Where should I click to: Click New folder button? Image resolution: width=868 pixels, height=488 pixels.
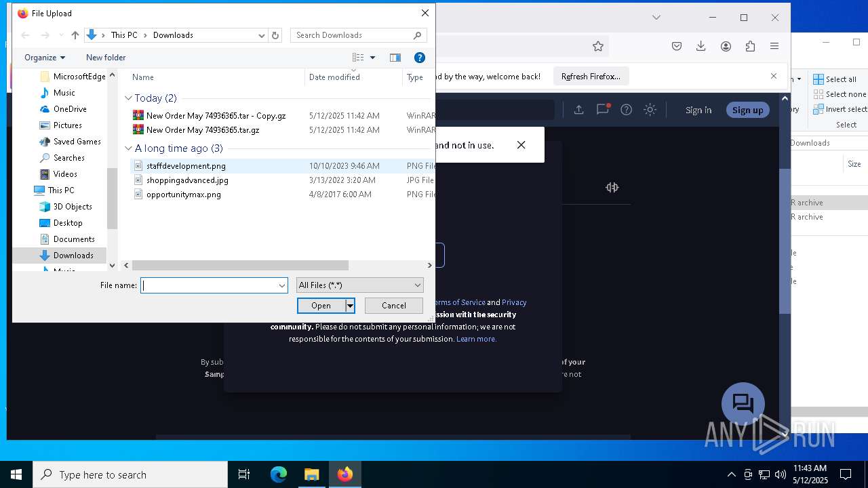[106, 58]
